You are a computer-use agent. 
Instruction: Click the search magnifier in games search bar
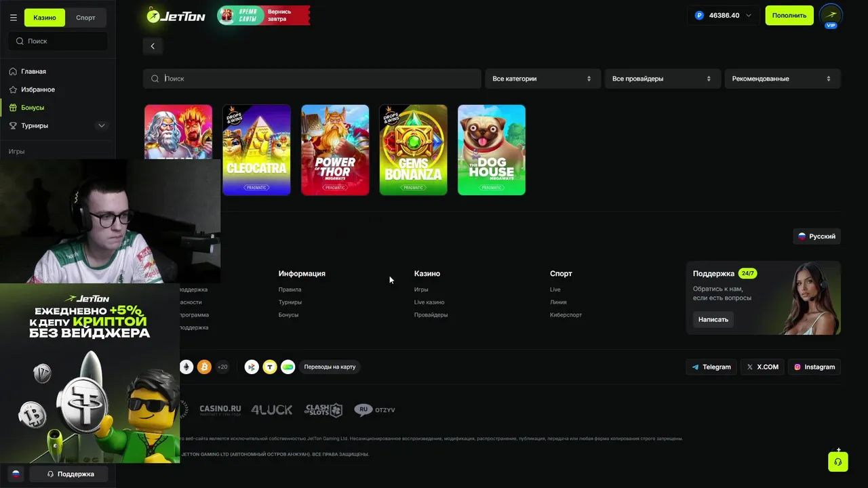click(155, 79)
